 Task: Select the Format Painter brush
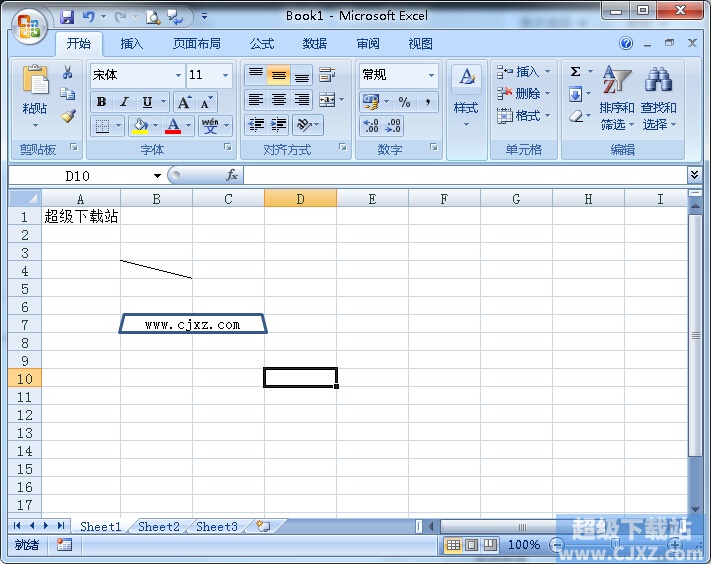68,115
